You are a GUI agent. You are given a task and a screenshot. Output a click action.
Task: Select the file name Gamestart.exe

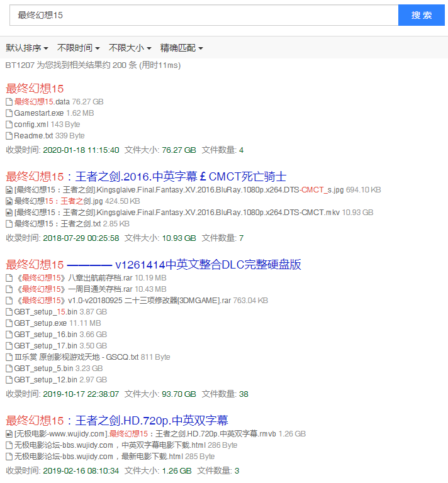pos(39,113)
